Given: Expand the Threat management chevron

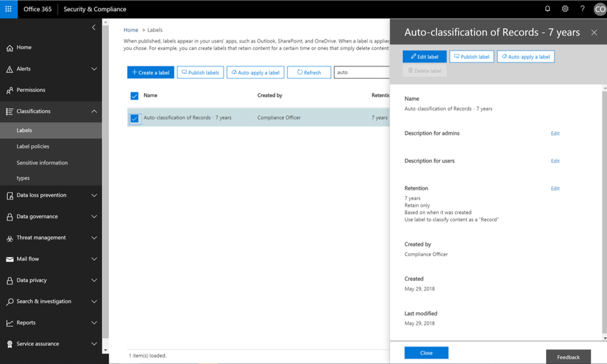Looking at the screenshot, I should [x=94, y=238].
